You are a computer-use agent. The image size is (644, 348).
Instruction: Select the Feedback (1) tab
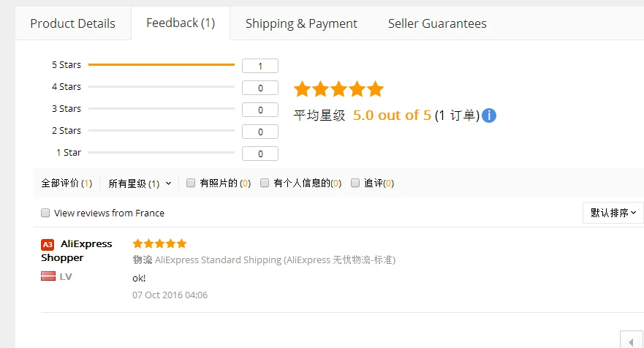pos(181,23)
